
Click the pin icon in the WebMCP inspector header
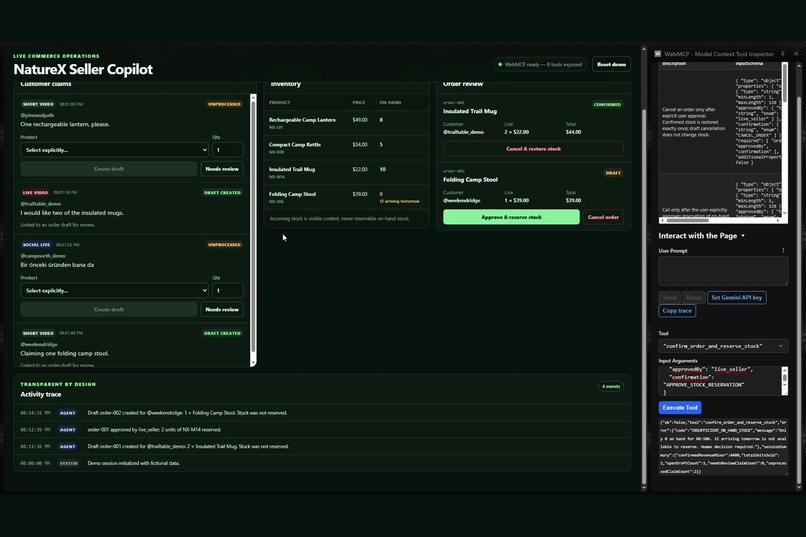pos(783,53)
